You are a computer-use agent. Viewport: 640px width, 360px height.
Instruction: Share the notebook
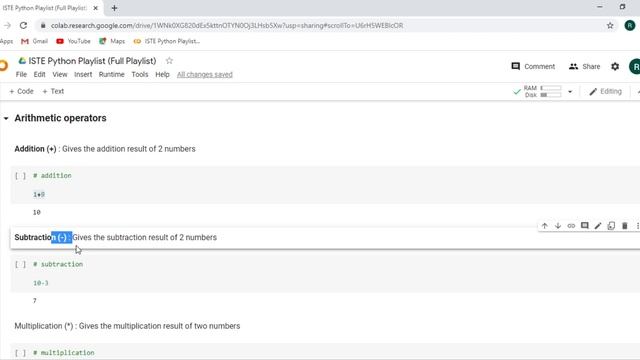[584, 66]
